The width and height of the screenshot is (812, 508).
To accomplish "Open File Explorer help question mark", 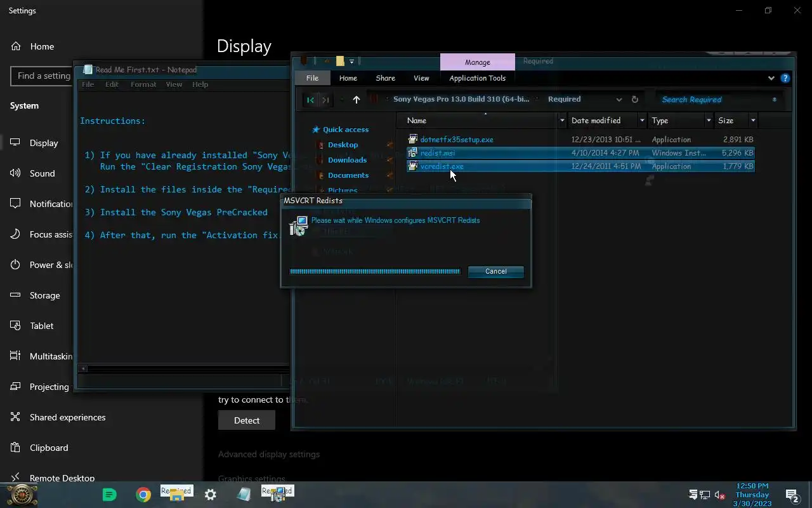I will [x=785, y=78].
